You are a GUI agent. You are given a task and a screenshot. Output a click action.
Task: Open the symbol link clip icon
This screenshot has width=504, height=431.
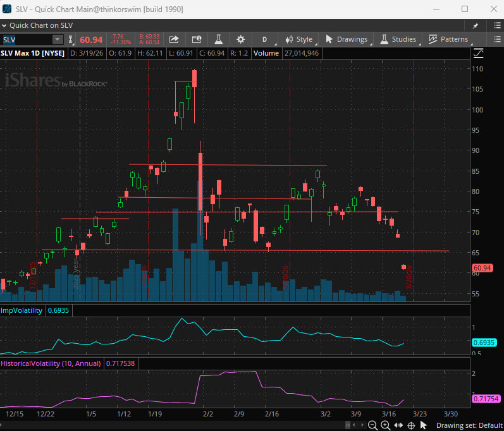coord(71,40)
